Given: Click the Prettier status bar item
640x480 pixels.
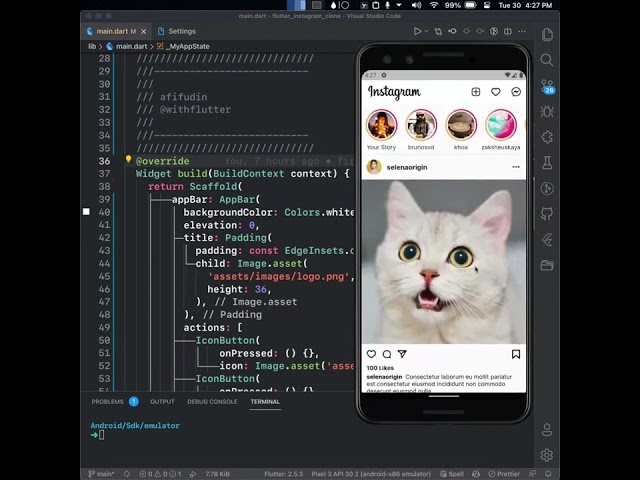Looking at the screenshot, I should click(x=504, y=474).
